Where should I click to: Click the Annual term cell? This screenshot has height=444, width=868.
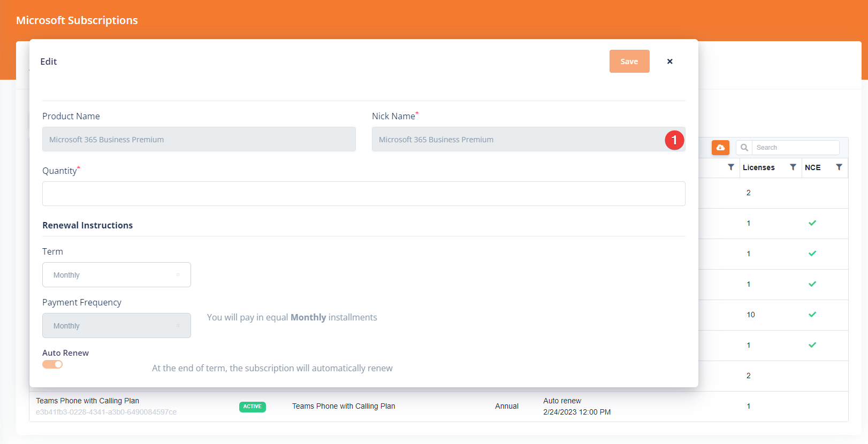pyautogui.click(x=507, y=406)
